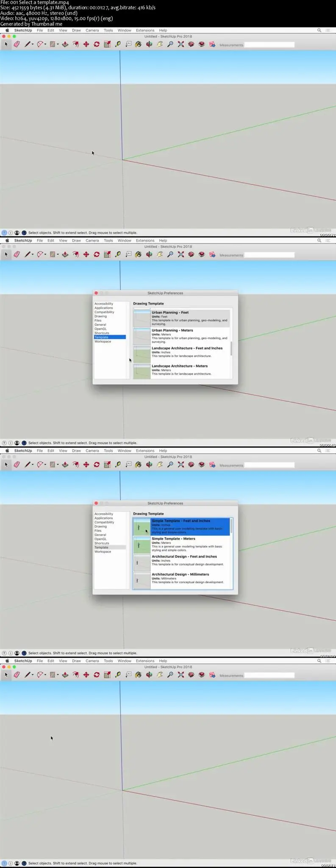Select Accessibility in Urban Planning preferences sidebar

pos(104,303)
